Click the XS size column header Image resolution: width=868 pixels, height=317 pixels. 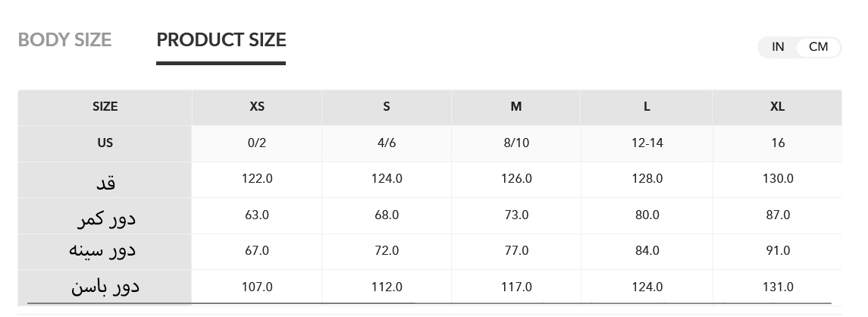coord(257,107)
